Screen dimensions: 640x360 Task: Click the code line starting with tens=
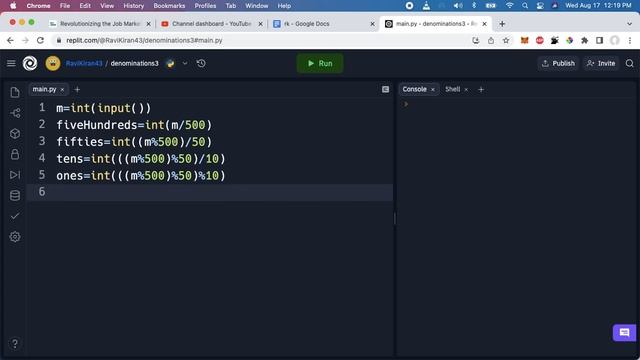tap(141, 159)
